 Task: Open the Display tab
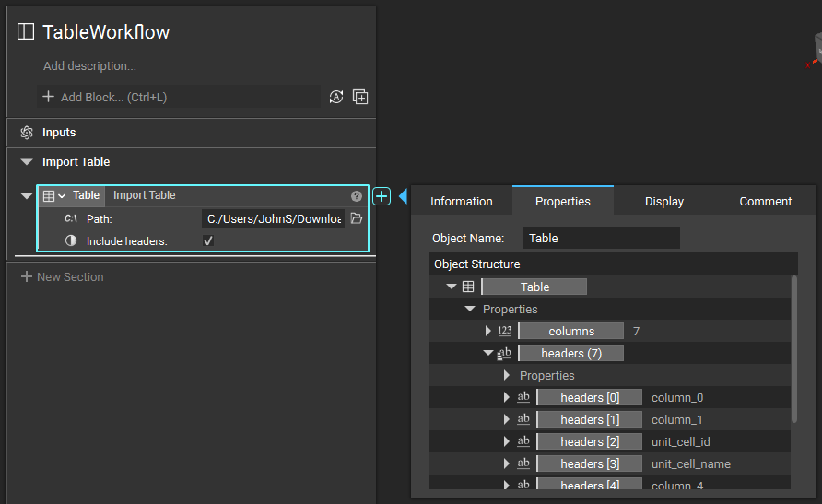coord(664,201)
